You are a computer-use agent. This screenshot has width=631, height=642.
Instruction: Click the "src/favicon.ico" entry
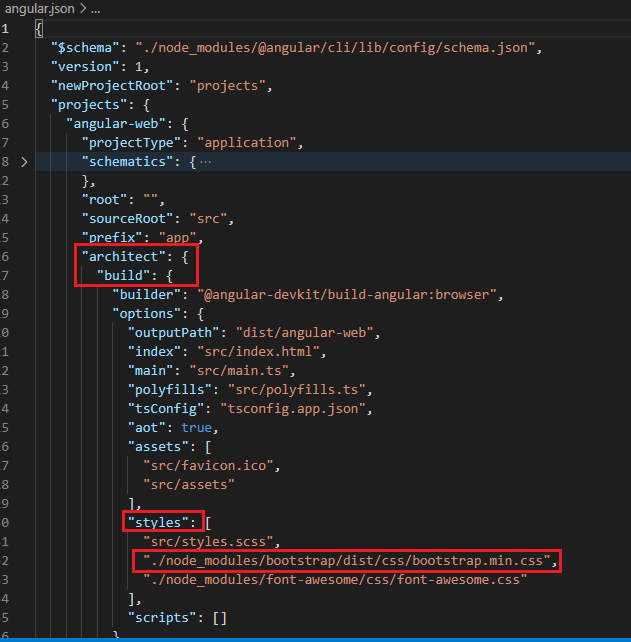[x=208, y=466]
